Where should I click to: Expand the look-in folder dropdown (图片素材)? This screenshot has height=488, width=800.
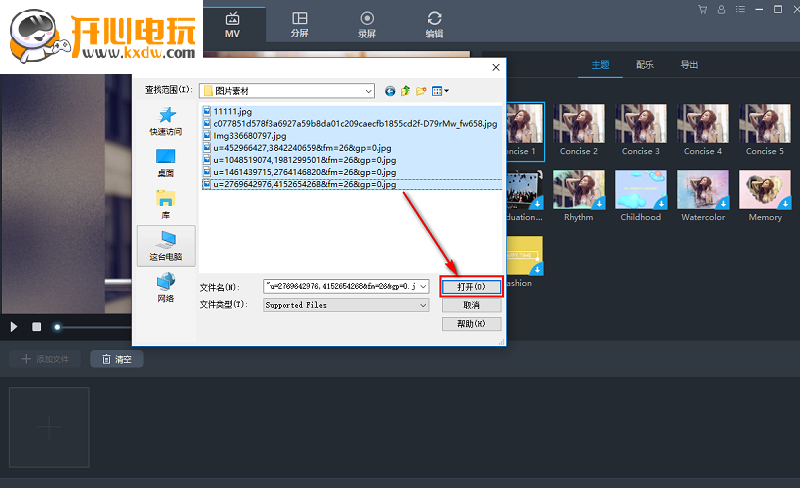[368, 91]
